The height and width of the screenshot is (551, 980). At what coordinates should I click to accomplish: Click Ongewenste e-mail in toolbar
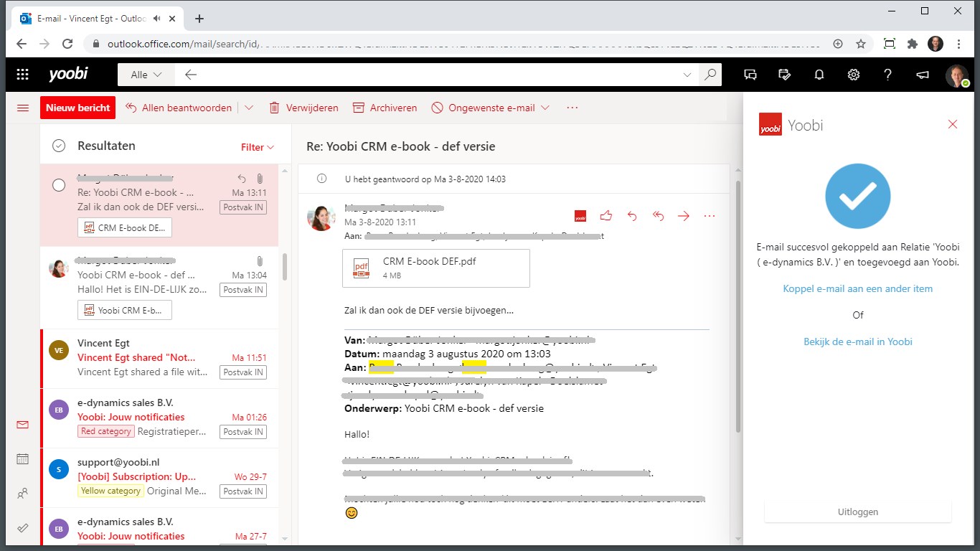[483, 108]
